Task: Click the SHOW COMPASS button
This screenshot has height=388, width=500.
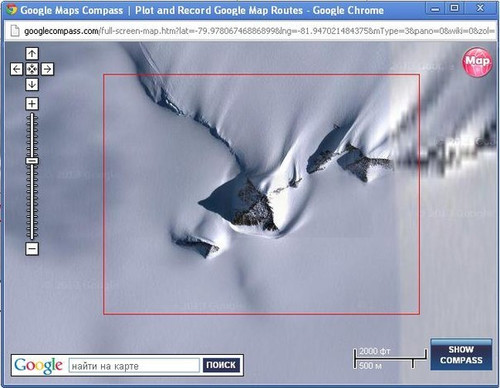Action: coord(461,355)
